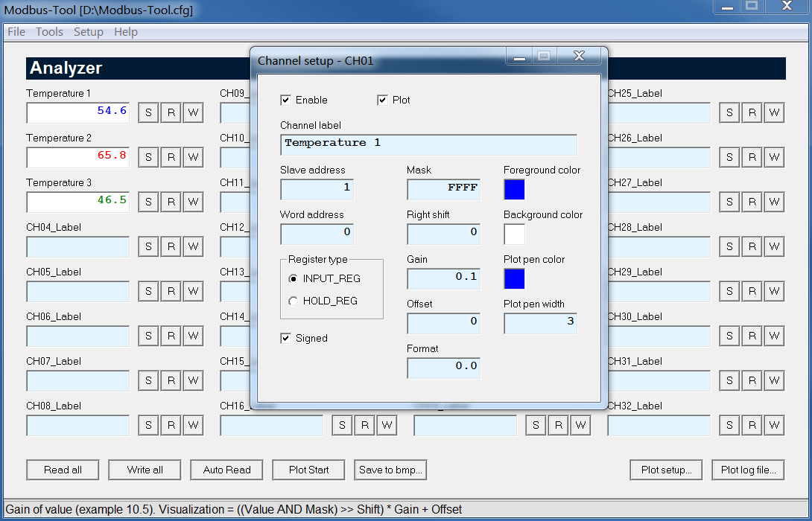The height and width of the screenshot is (521, 812).
Task: Click the R button next to CH04_Label
Action: [x=171, y=246]
